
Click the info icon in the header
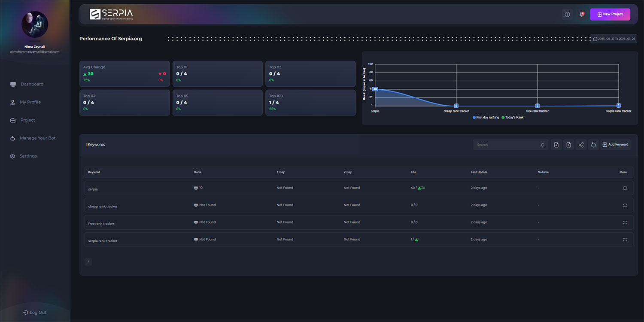point(567,15)
